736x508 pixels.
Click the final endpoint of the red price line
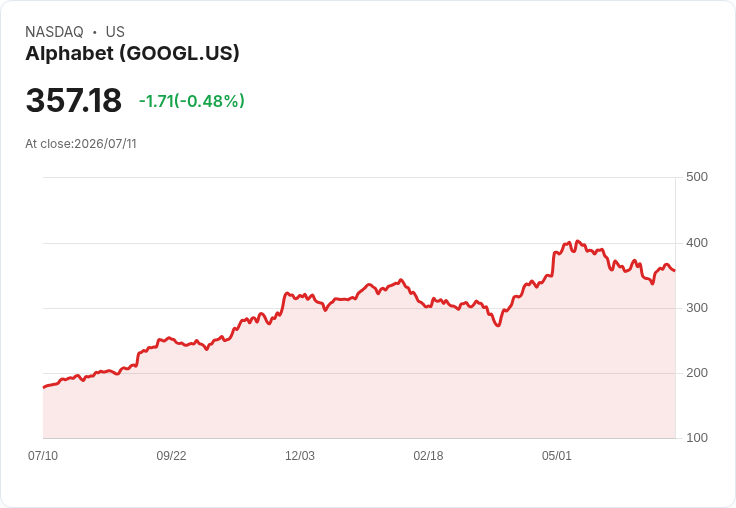point(675,270)
